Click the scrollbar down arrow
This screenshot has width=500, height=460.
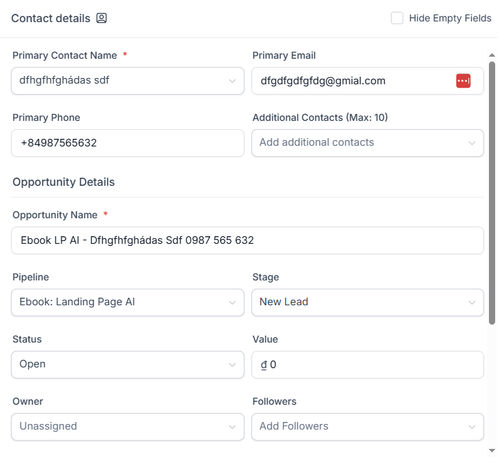pos(492,451)
